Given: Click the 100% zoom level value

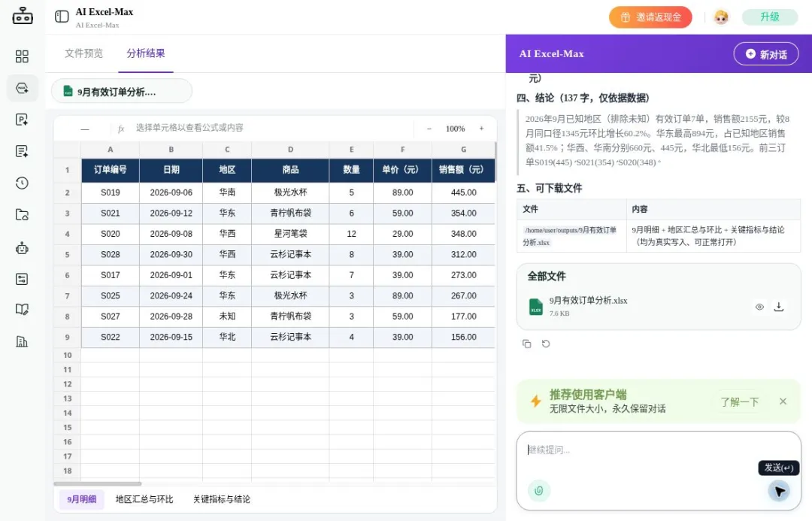Looking at the screenshot, I should pos(455,129).
